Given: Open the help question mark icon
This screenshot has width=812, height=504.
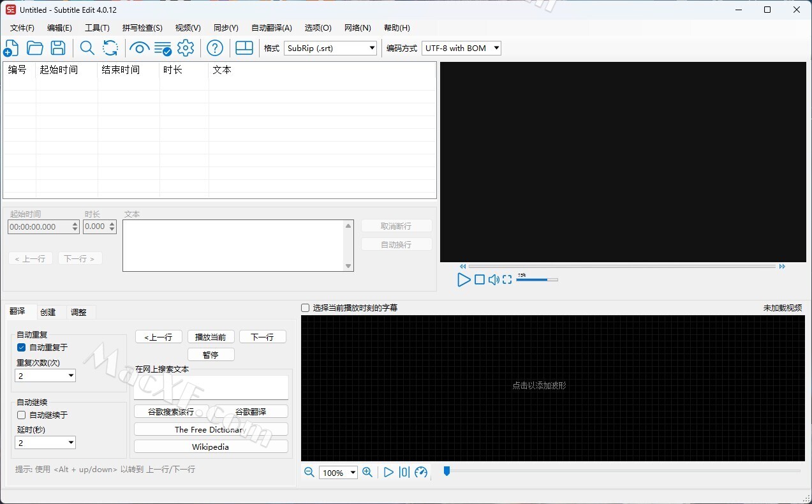Looking at the screenshot, I should coord(215,48).
